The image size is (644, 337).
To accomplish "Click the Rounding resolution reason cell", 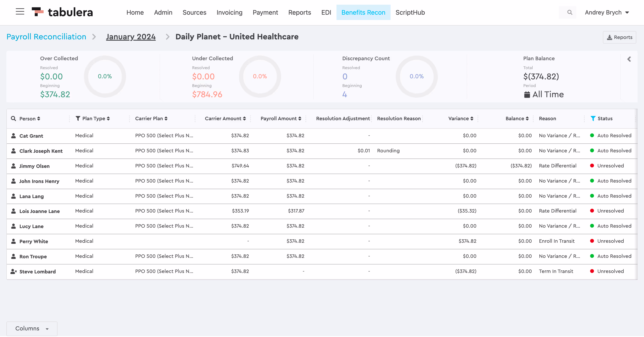I will 388,151.
